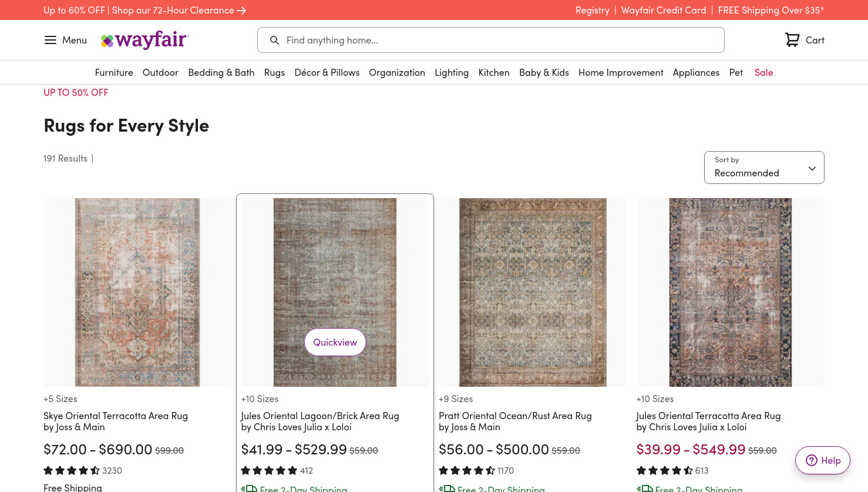Open the hamburger Menu icon
Screen dimensions: 868x492
51,40
